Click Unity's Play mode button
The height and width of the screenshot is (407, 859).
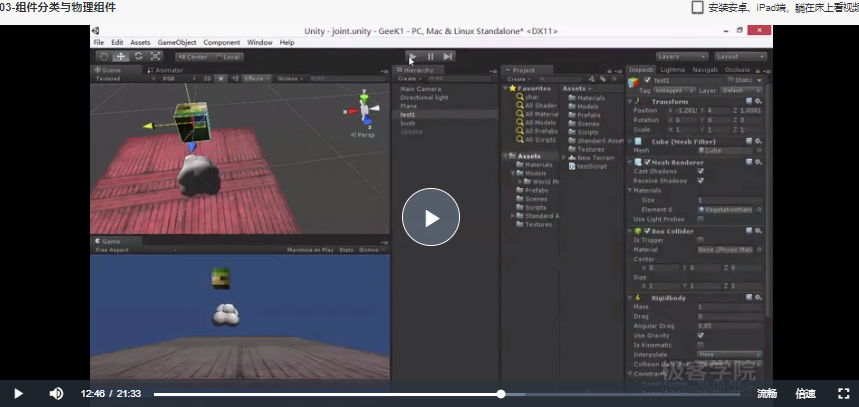[413, 56]
